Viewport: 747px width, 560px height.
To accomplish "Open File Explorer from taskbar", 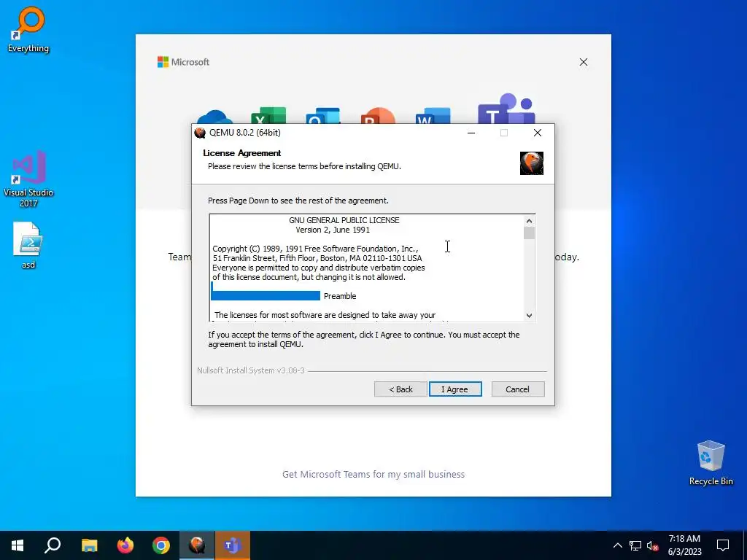I will pos(89,545).
